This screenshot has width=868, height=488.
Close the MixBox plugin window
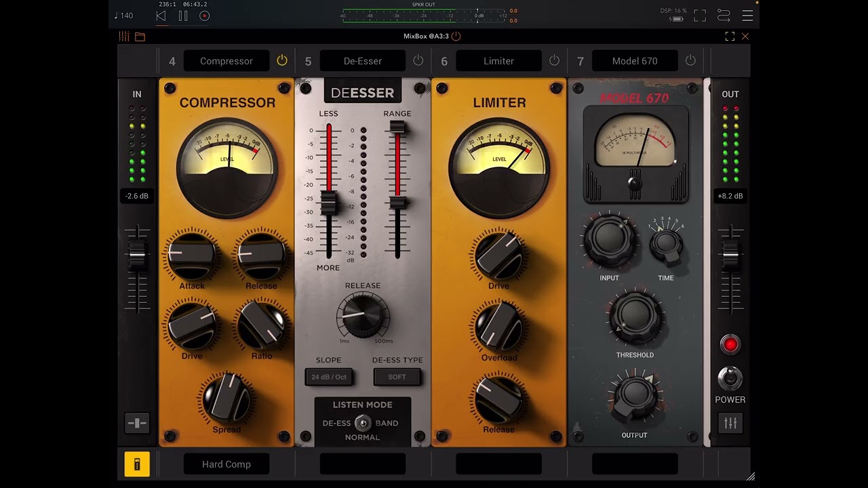pyautogui.click(x=745, y=37)
